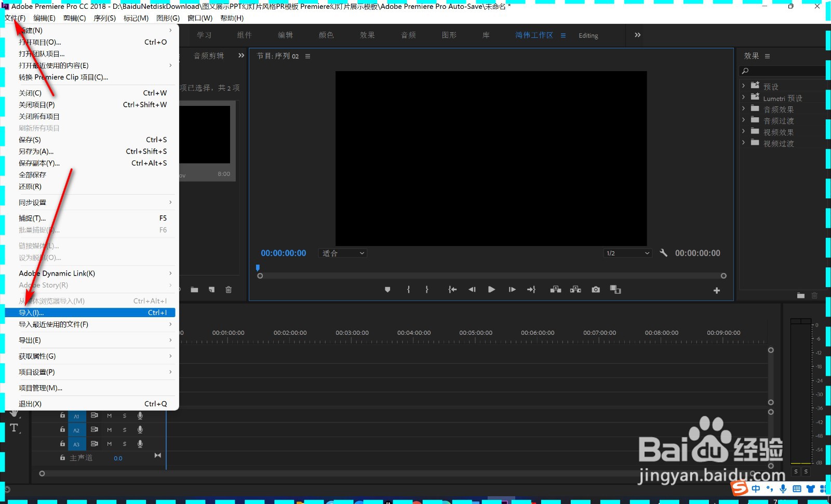Click the left solo button under audio meters
Image resolution: width=831 pixels, height=504 pixels.
[796, 472]
